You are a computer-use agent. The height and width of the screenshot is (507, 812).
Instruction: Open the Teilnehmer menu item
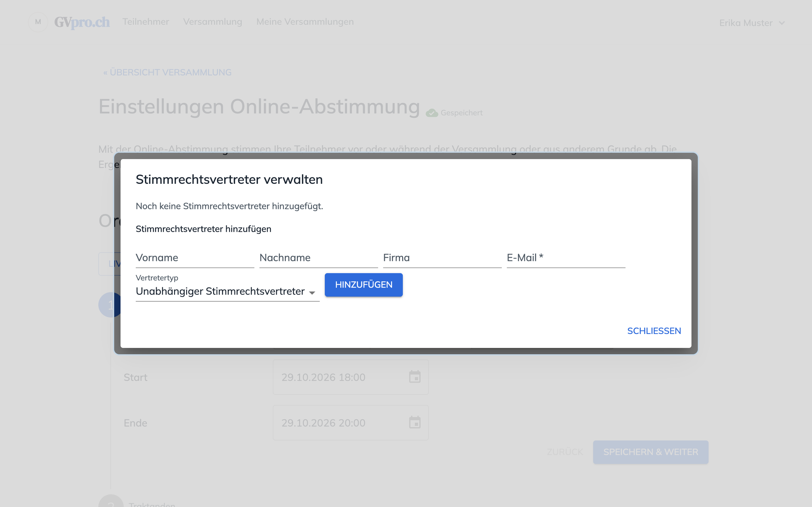click(146, 22)
